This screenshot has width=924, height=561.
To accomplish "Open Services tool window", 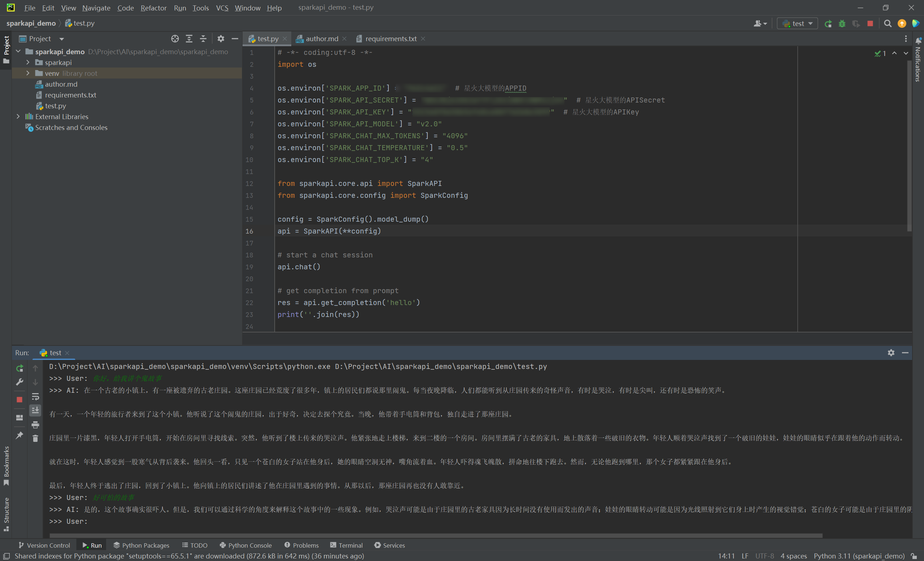I will 389,545.
